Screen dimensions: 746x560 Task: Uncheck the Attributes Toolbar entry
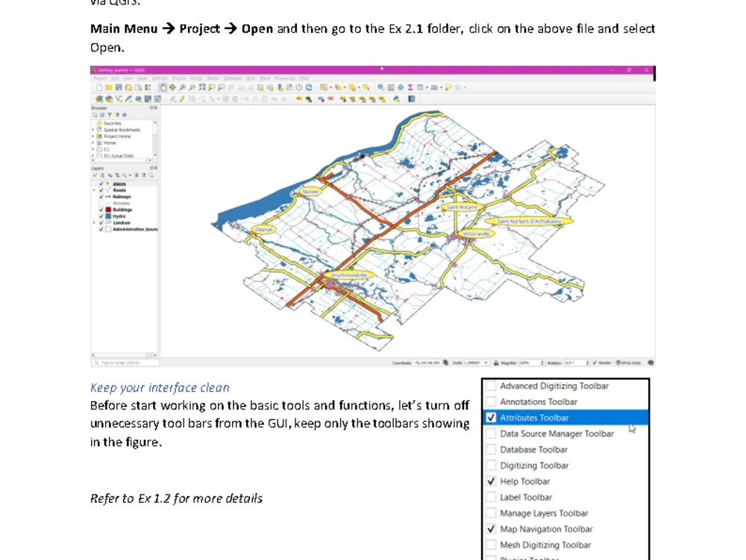pos(490,418)
